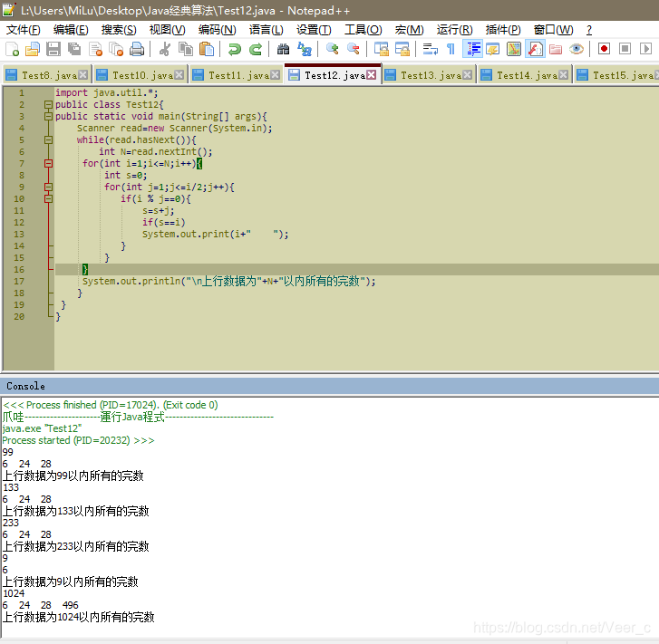Collapse the outer for loop at line 7
Screen dimensions: 659x644
[48, 163]
